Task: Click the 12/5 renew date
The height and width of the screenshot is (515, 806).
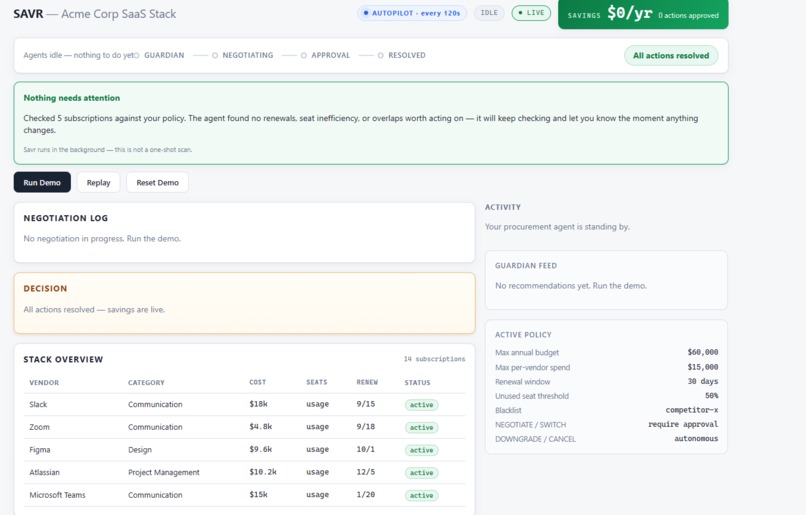Action: coord(365,472)
